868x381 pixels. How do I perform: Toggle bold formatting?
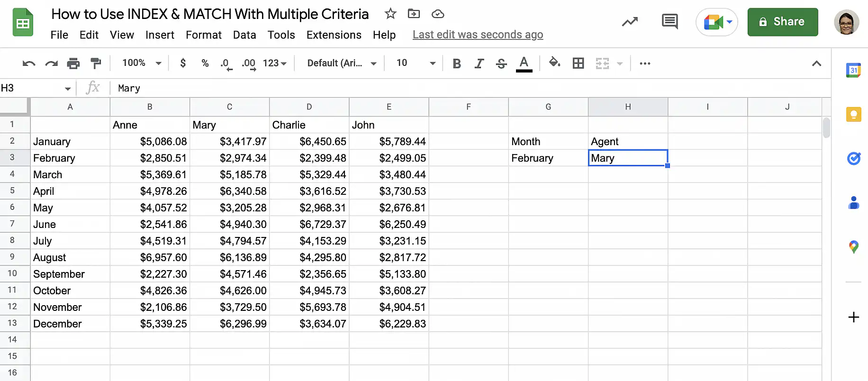click(457, 63)
